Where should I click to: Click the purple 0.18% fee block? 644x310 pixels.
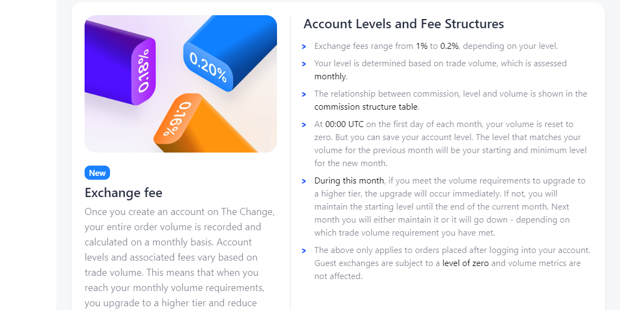pyautogui.click(x=120, y=63)
